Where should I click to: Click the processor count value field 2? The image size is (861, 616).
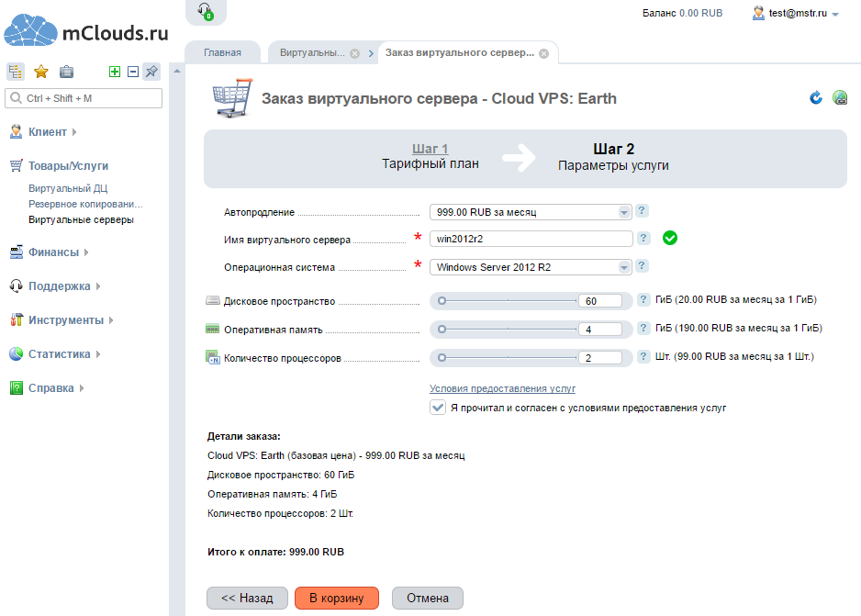click(600, 358)
